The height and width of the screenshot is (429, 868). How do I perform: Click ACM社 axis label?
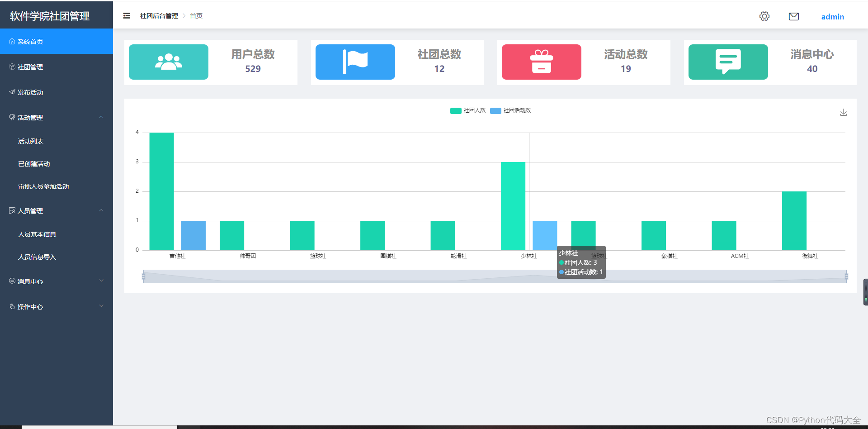pyautogui.click(x=740, y=256)
